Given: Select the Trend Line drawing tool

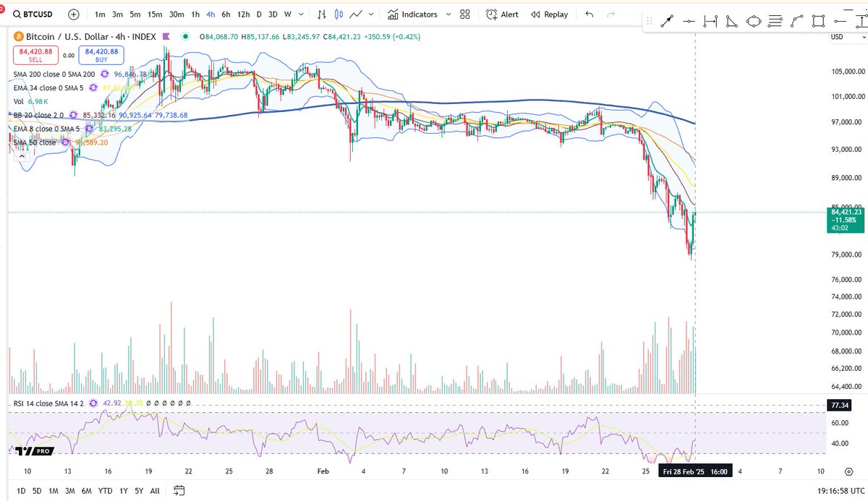Looking at the screenshot, I should 667,21.
